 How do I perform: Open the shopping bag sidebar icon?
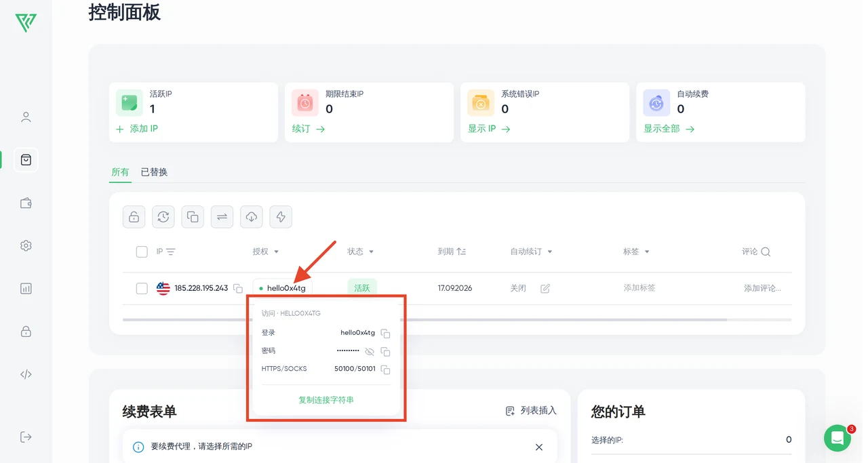pos(26,160)
